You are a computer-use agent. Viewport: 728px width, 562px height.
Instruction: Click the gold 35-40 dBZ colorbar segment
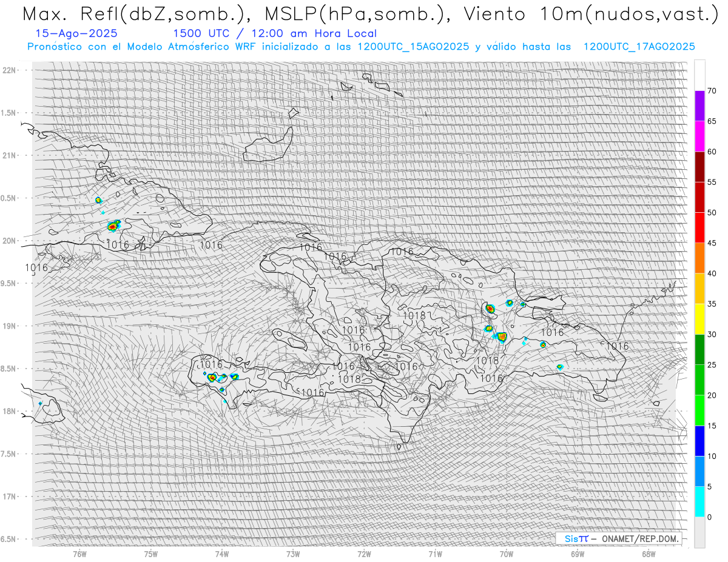[699, 289]
